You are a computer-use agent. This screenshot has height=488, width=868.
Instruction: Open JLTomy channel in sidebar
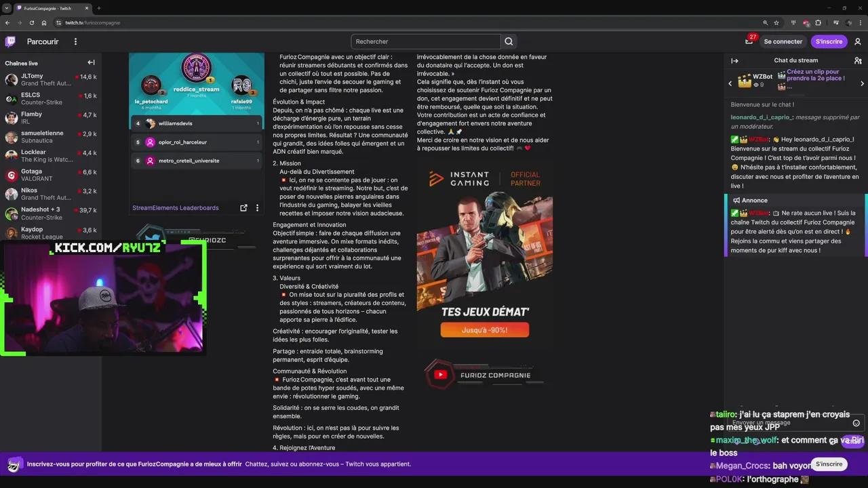[51, 80]
